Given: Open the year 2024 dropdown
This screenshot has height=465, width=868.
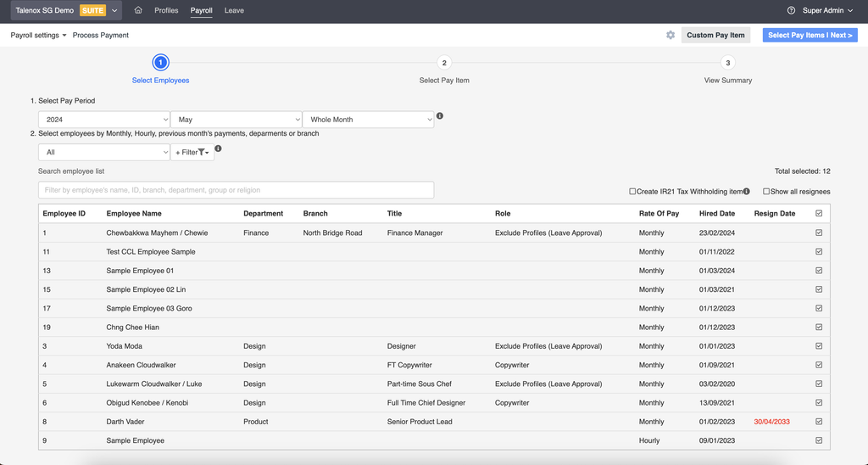Looking at the screenshot, I should coord(104,119).
